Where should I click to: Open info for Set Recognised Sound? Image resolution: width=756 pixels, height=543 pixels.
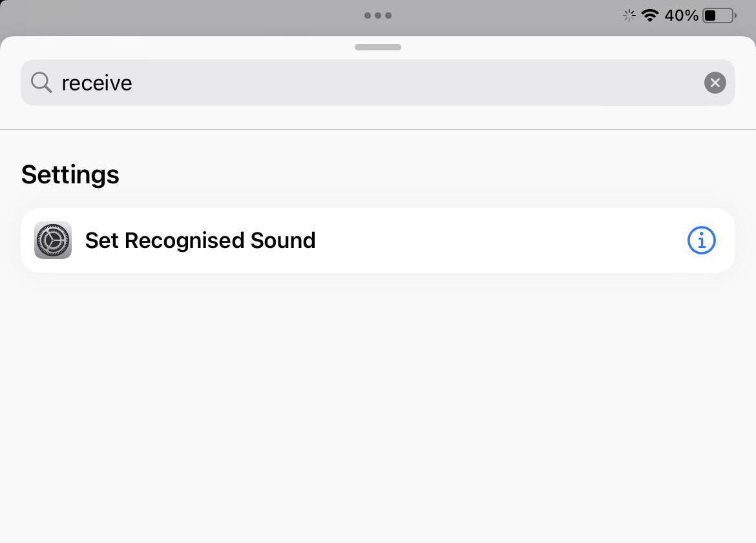pyautogui.click(x=701, y=241)
